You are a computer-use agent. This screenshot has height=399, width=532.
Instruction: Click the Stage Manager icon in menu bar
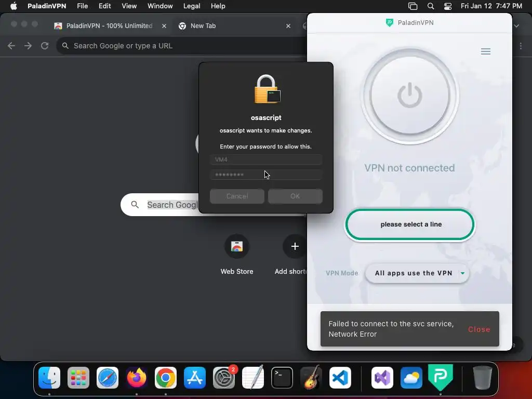point(413,6)
